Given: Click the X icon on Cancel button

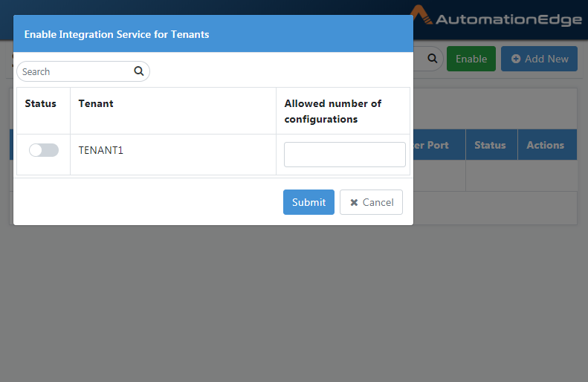Looking at the screenshot, I should tap(354, 202).
